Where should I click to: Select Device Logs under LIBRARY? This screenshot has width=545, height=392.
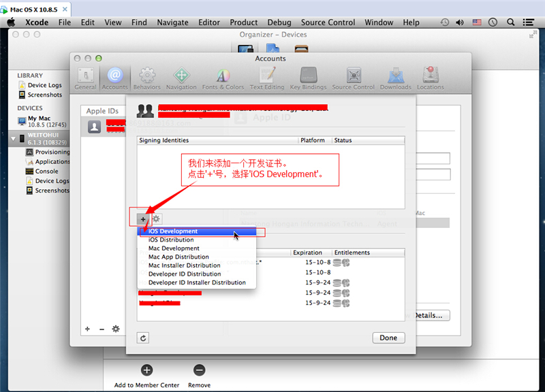point(40,85)
